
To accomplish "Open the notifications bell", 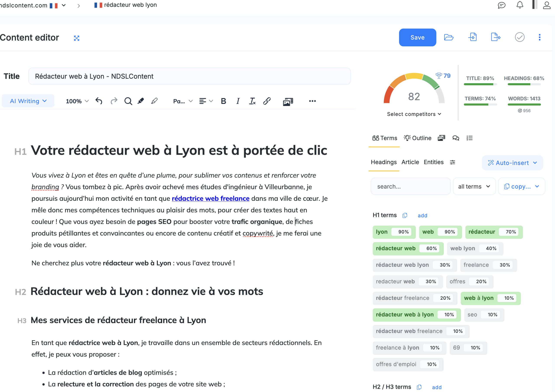I will 520,5.
